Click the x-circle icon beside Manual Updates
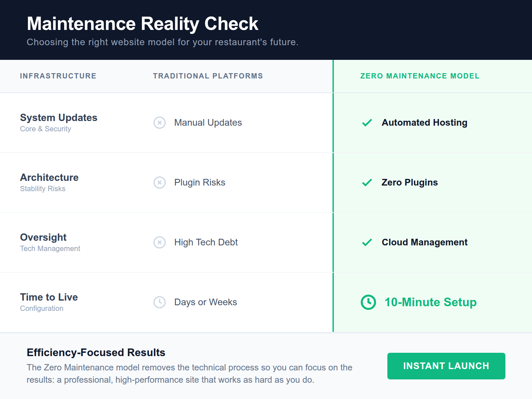 tap(160, 123)
